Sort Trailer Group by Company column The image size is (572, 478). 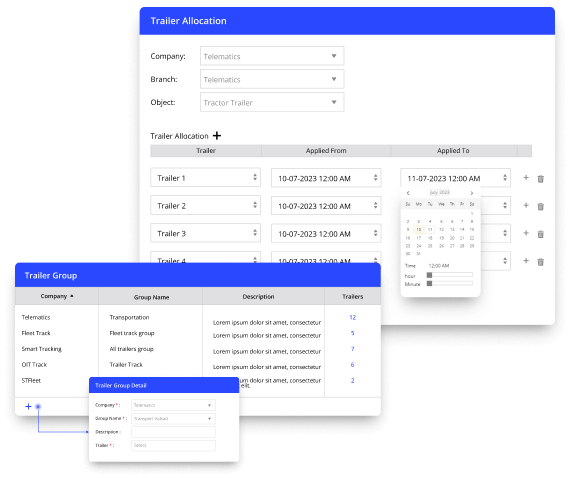pyautogui.click(x=57, y=296)
